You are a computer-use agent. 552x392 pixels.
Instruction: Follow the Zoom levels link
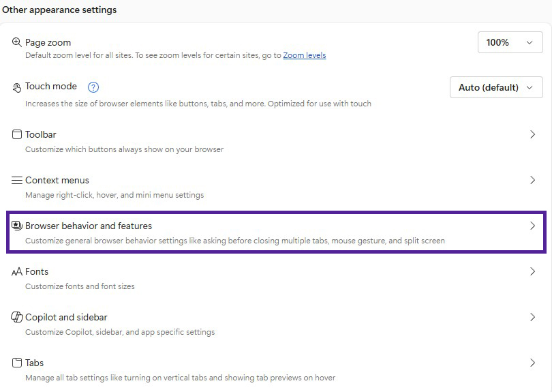point(305,55)
